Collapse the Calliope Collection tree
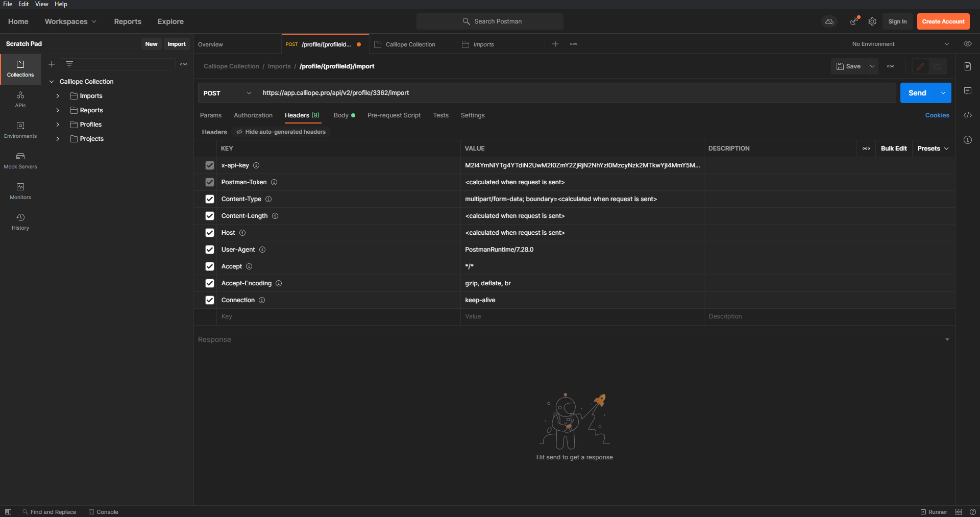Image resolution: width=980 pixels, height=517 pixels. pos(52,82)
